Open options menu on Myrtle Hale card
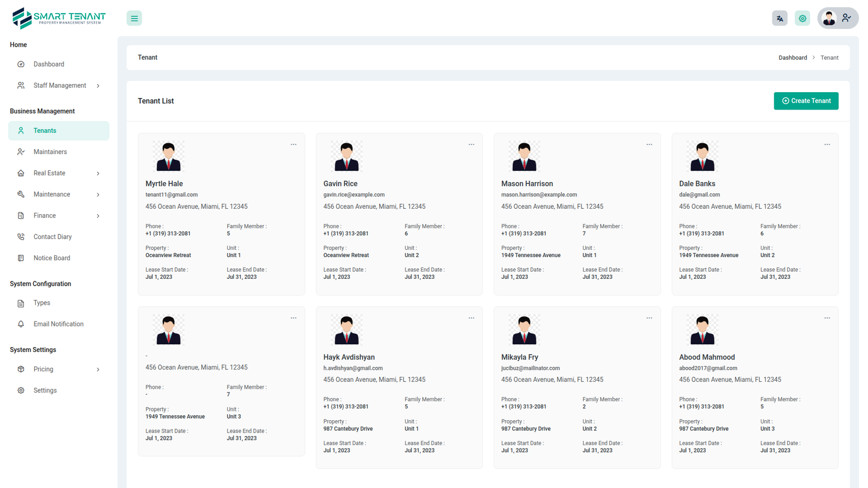Viewport: 868px width, 488px height. coord(293,145)
